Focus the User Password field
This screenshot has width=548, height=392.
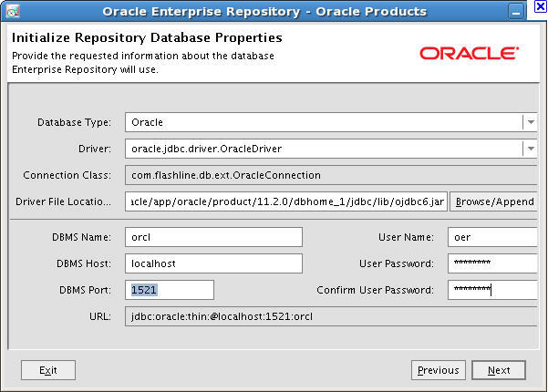pyautogui.click(x=492, y=263)
